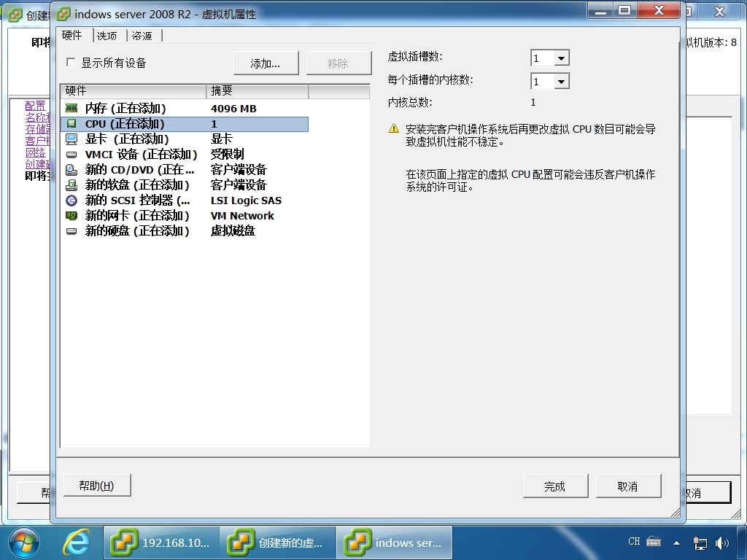
Task: Switch to the indows ser... taskbar window
Action: point(395,542)
